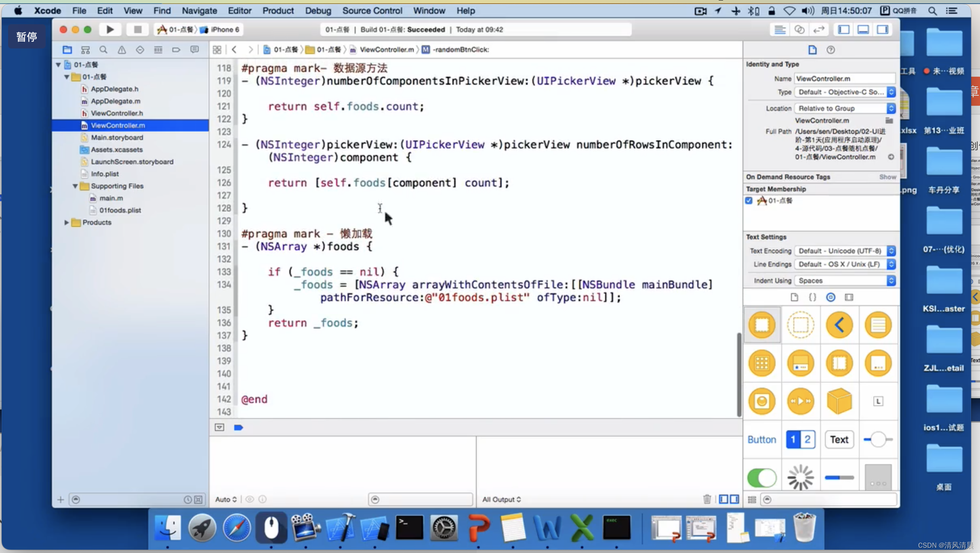The width and height of the screenshot is (980, 553).
Task: Collapse the 01-点餐 project root
Action: (x=58, y=65)
